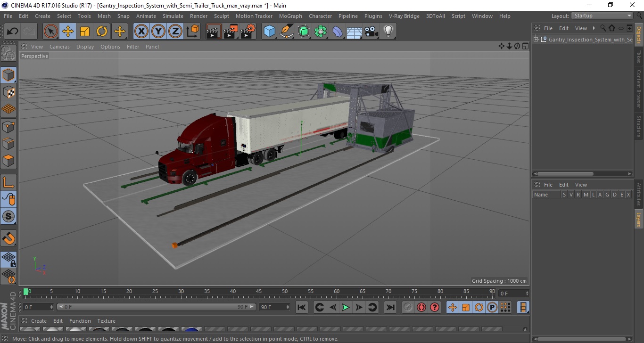Toggle Locked Workplane icon
This screenshot has height=343, width=644.
click(x=8, y=259)
